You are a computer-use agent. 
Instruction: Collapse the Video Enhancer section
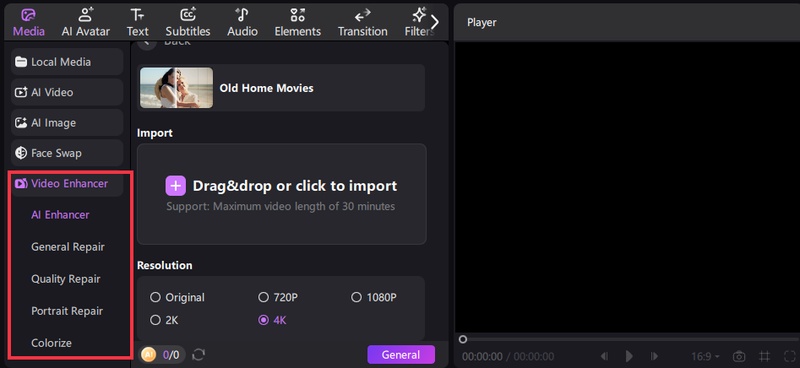(67, 183)
